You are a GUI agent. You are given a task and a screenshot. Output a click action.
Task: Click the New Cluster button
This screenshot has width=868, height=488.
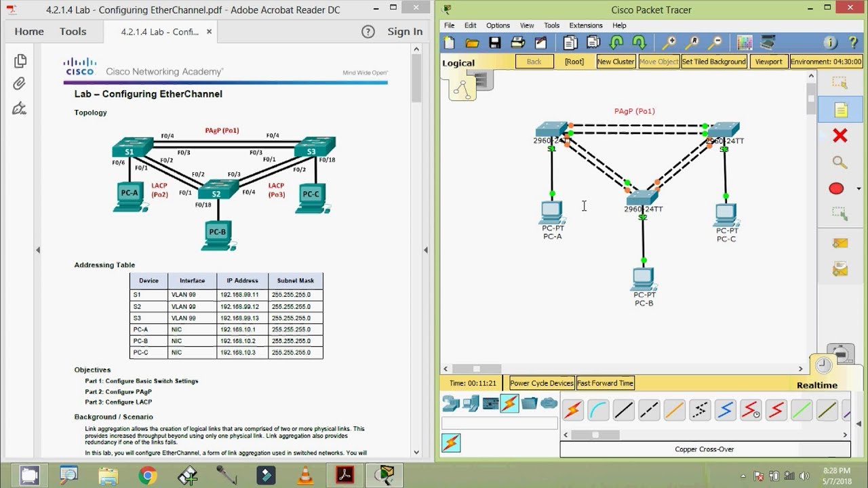pos(616,62)
